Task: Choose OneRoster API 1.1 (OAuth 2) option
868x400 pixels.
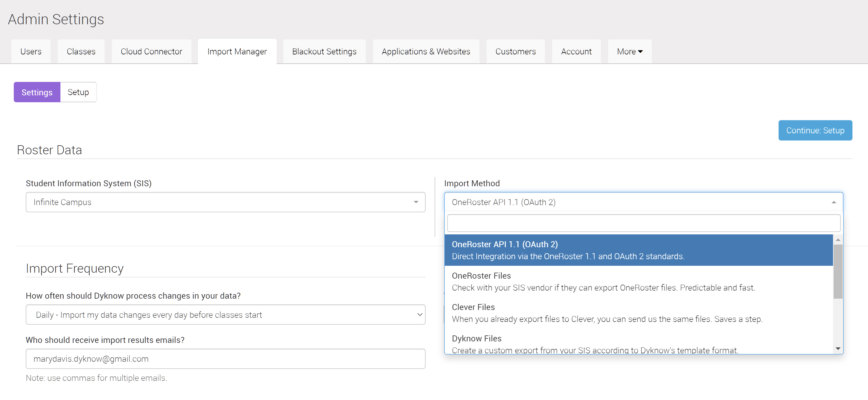Action: (x=639, y=250)
